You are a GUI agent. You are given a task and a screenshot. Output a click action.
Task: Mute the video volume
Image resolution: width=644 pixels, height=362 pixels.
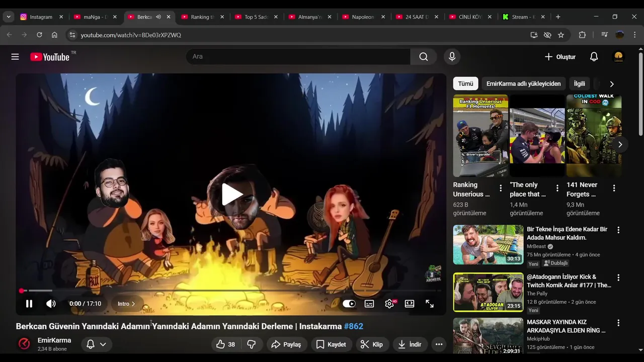click(51, 304)
